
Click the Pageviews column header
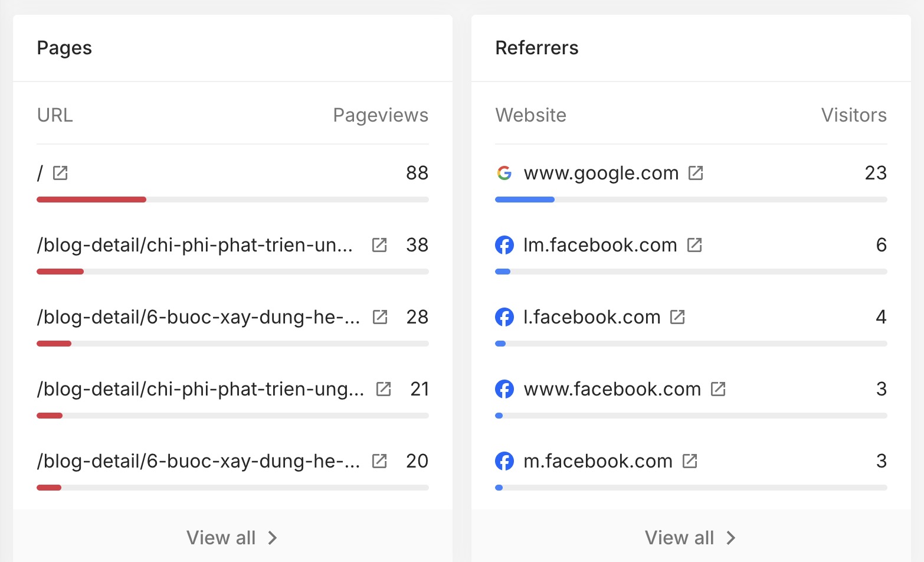tap(381, 115)
